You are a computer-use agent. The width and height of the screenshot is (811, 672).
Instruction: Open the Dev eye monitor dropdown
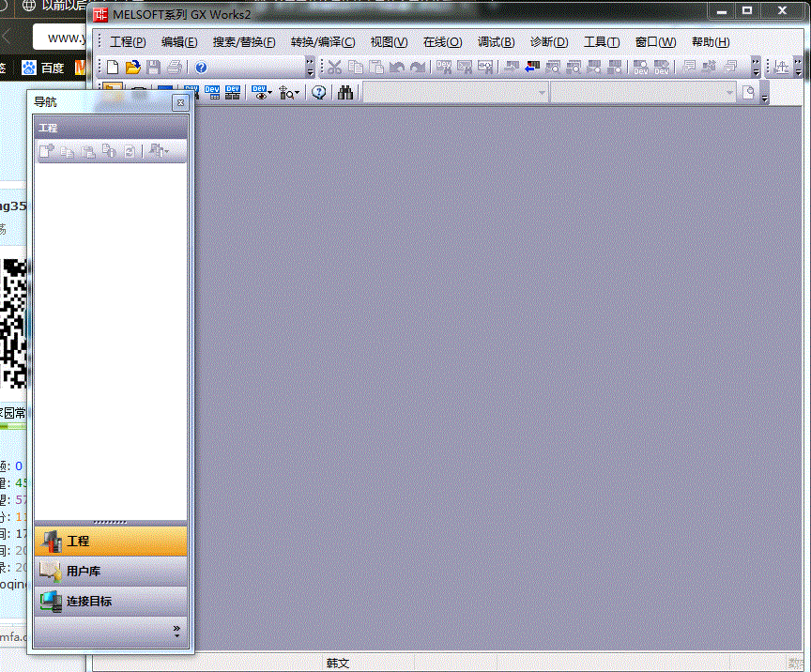(x=262, y=93)
